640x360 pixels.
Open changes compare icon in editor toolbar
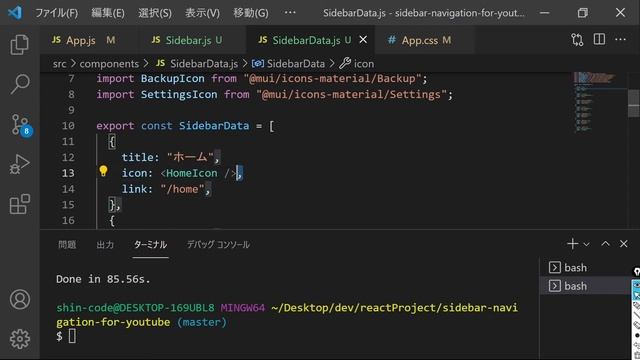[x=577, y=40]
